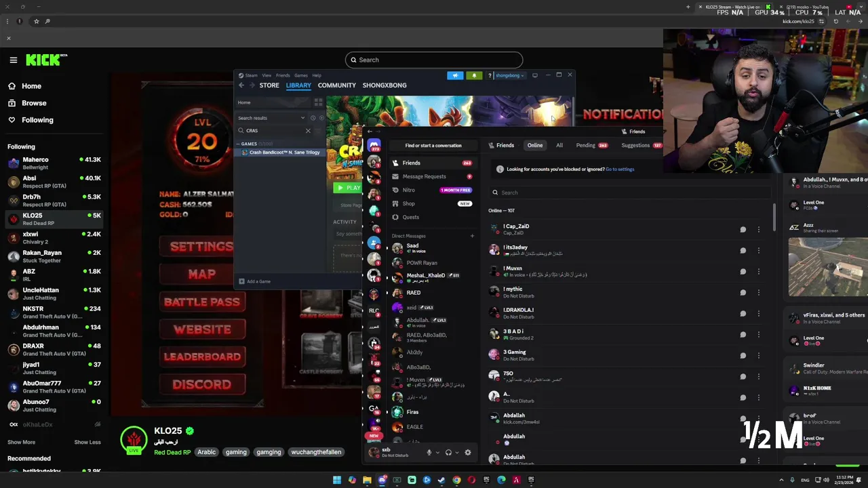Click Show More under following list

[21, 442]
